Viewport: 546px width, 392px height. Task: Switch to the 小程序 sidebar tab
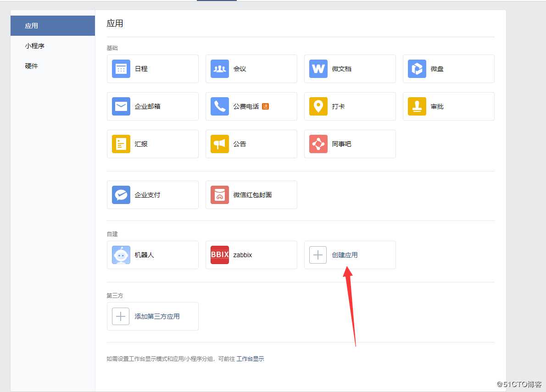click(53, 46)
